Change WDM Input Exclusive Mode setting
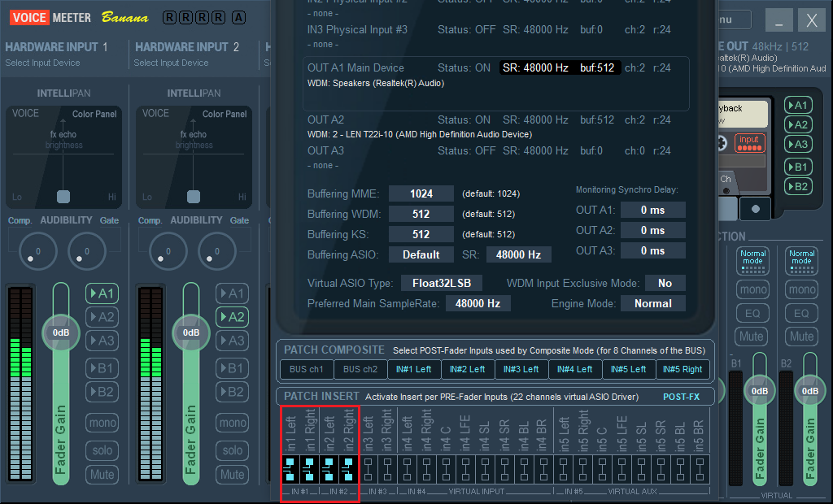Image resolution: width=833 pixels, height=504 pixels. 665,283
